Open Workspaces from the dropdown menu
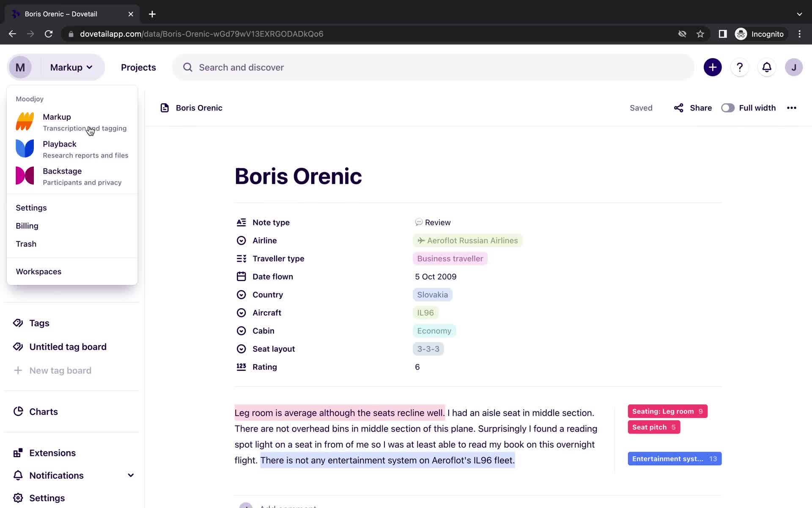812x508 pixels. point(38,271)
